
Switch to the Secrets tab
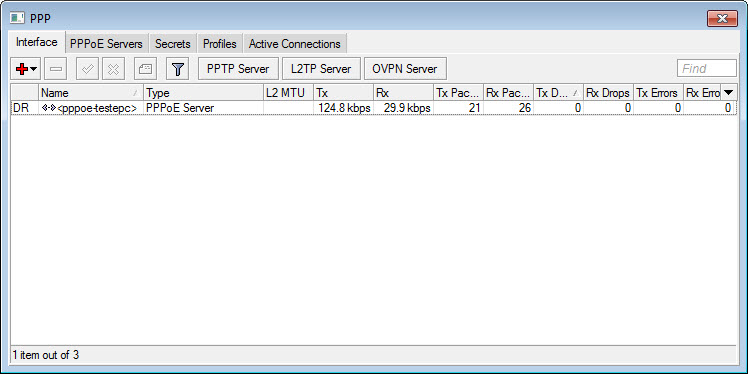(x=173, y=44)
